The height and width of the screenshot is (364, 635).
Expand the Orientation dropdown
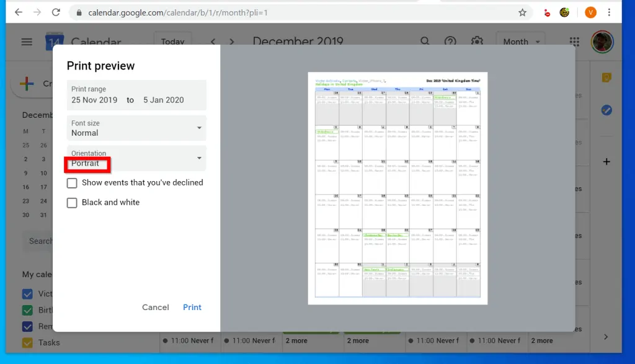click(136, 158)
